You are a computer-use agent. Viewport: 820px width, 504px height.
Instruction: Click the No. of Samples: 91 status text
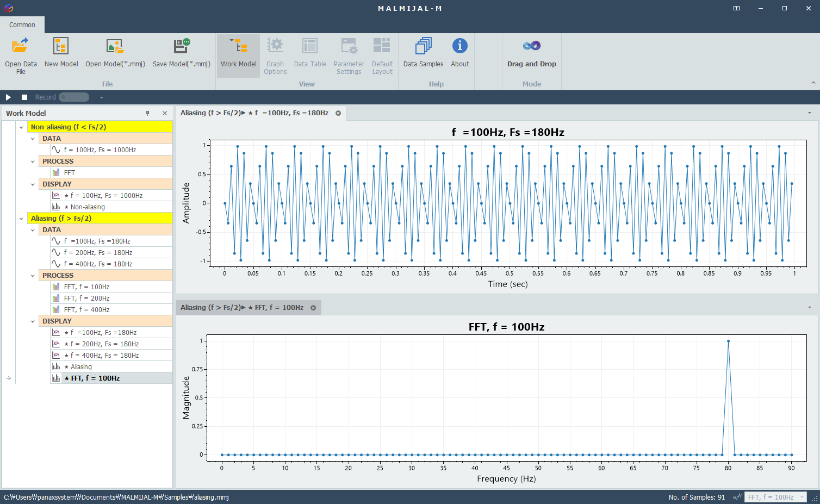click(697, 497)
